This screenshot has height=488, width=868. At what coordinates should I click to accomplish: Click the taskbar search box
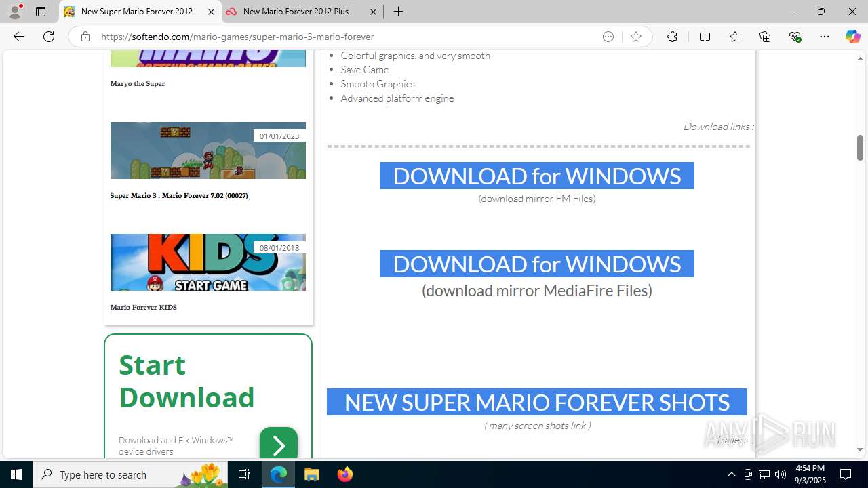pos(130,474)
